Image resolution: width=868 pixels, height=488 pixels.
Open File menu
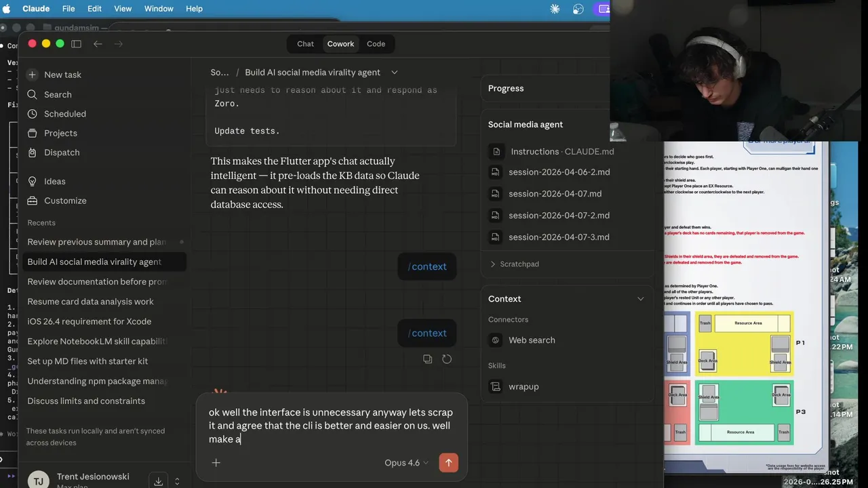point(68,9)
